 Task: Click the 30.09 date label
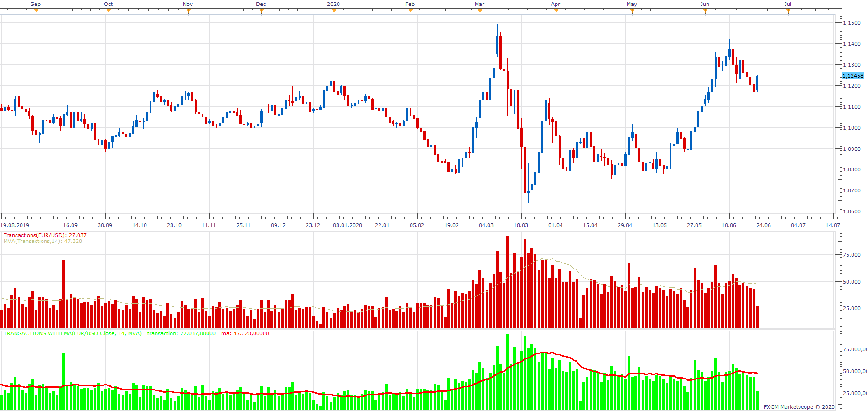pyautogui.click(x=105, y=225)
